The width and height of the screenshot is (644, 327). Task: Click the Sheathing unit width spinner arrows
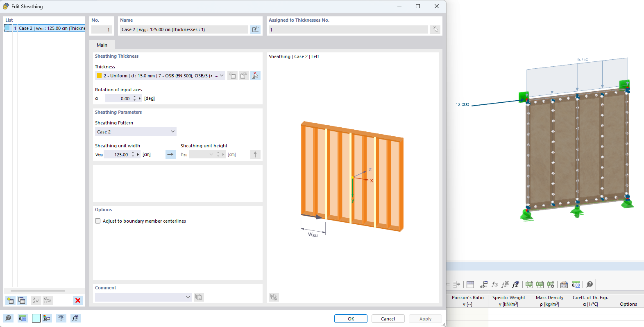click(133, 154)
